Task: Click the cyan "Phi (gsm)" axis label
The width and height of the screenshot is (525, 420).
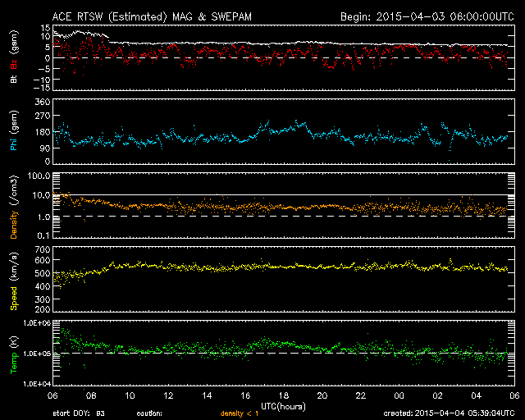Action: (14, 130)
